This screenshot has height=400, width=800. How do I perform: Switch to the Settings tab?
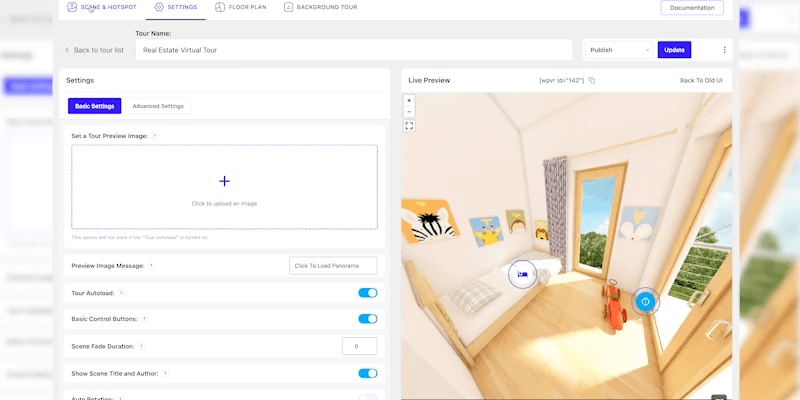(x=176, y=7)
